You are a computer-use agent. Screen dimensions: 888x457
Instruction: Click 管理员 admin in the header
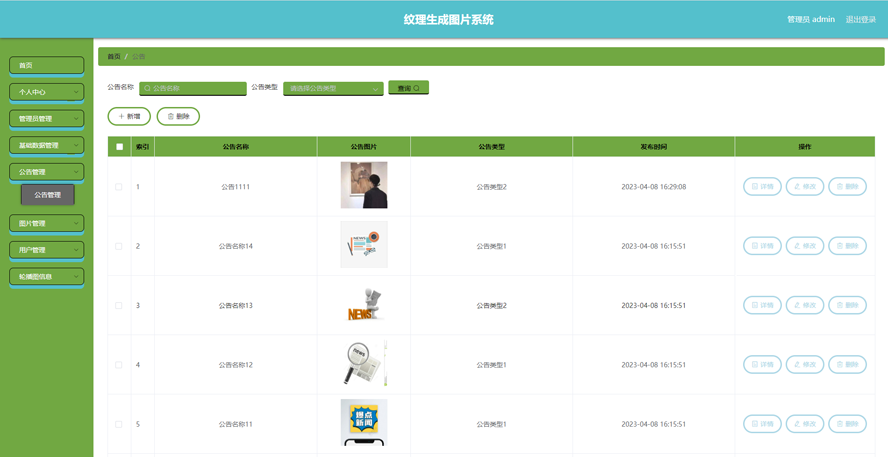coord(811,19)
